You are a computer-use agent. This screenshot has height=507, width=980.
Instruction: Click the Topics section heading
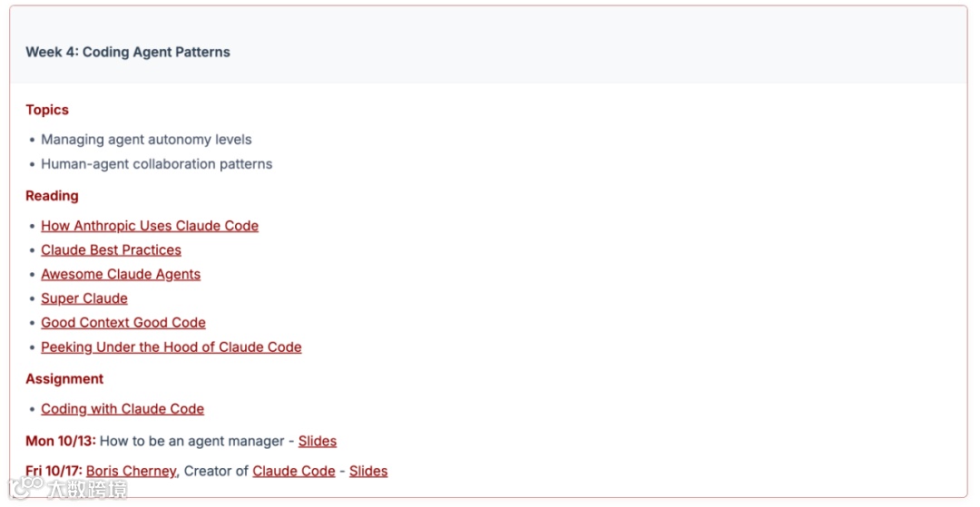pos(47,110)
